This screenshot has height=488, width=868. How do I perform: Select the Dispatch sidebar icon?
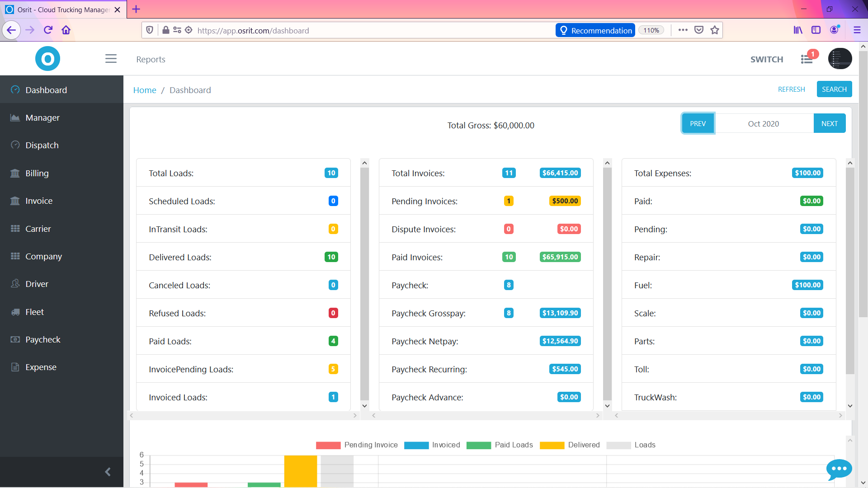15,145
